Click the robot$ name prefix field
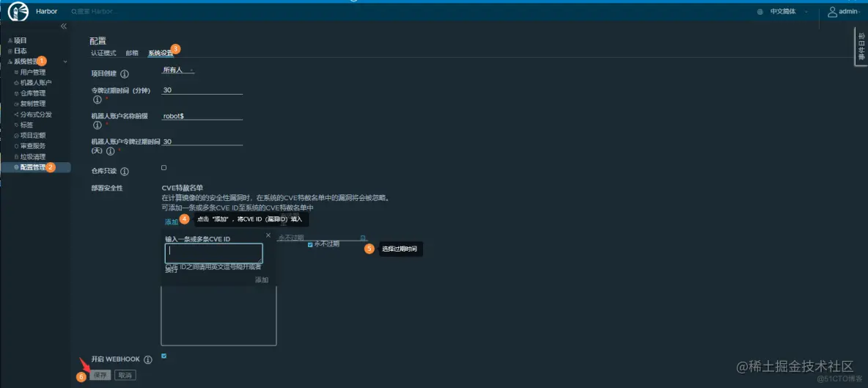 coord(202,116)
